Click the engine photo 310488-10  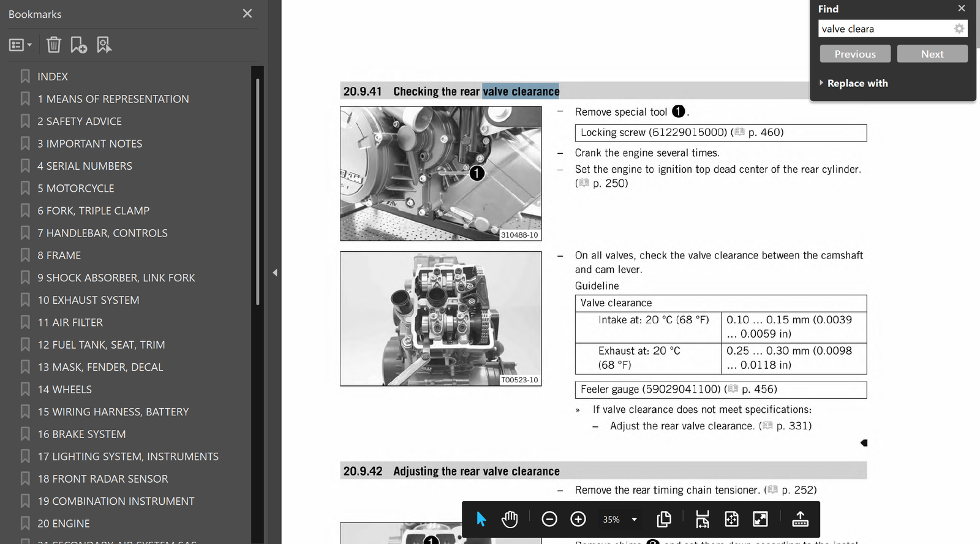tap(441, 173)
